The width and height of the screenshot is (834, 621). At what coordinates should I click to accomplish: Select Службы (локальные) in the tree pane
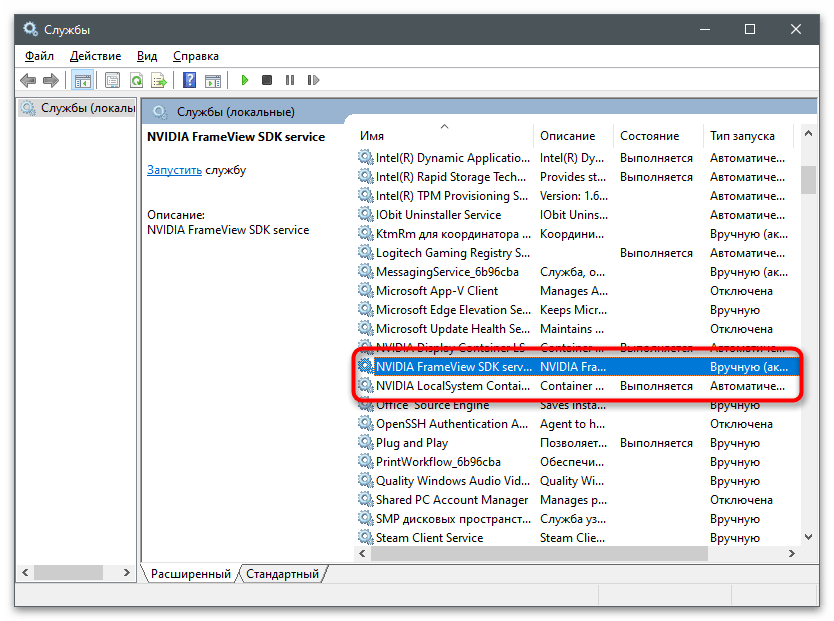tap(78, 108)
